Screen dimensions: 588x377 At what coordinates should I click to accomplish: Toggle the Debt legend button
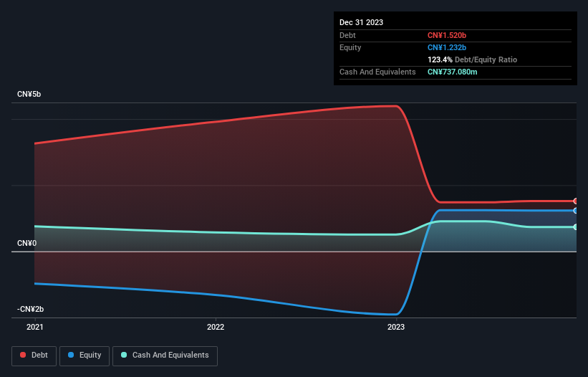click(x=34, y=355)
